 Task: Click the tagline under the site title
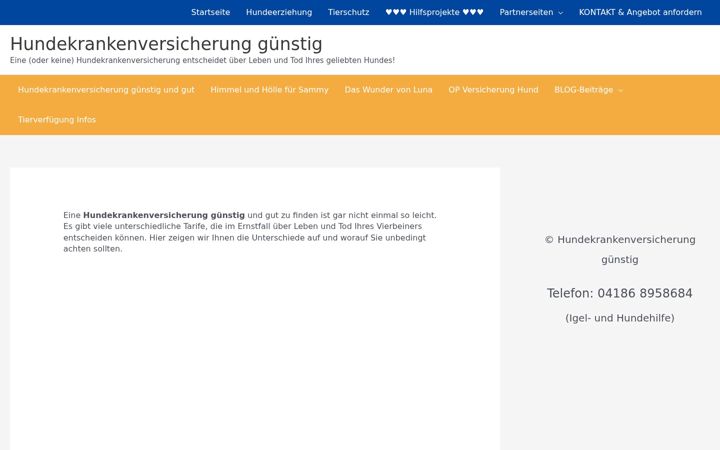[x=202, y=60]
